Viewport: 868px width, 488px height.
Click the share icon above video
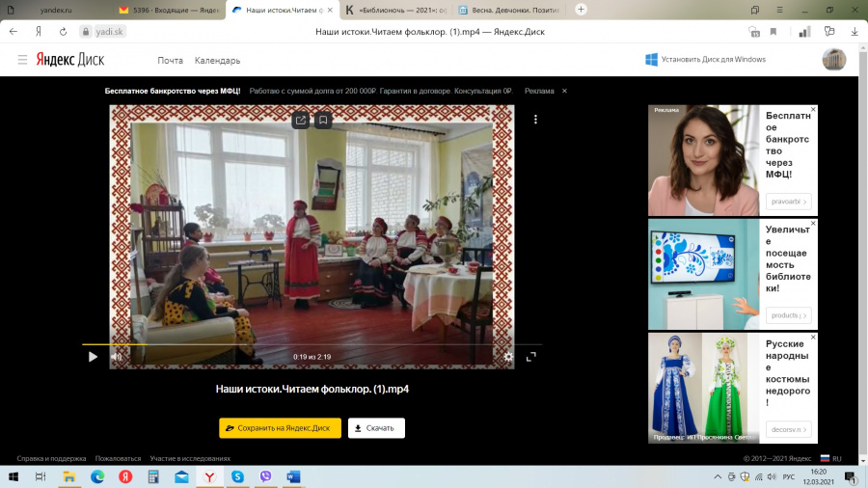tap(301, 120)
